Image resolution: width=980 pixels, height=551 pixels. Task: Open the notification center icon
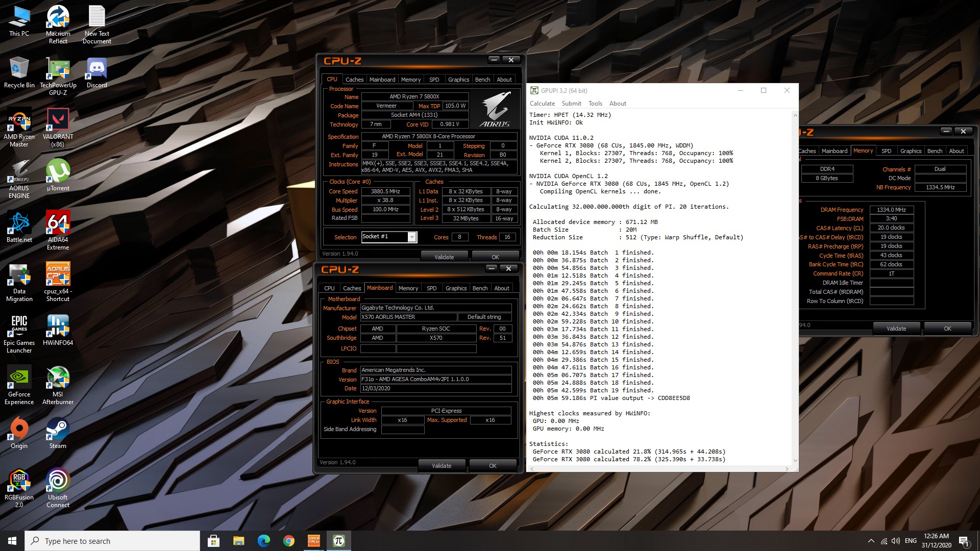[964, 541]
